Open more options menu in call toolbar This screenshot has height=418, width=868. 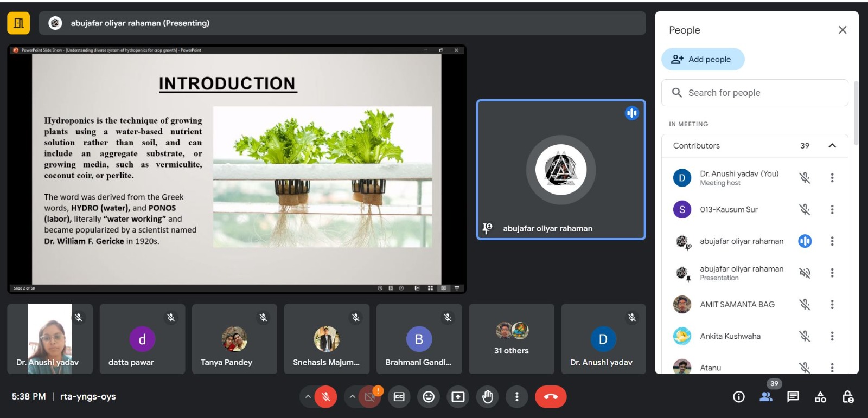click(x=516, y=397)
